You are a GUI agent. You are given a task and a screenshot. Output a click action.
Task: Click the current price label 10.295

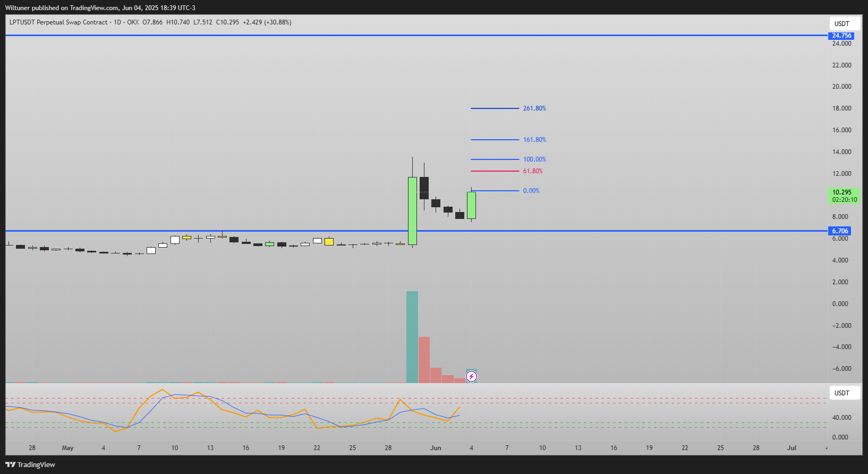click(842, 192)
